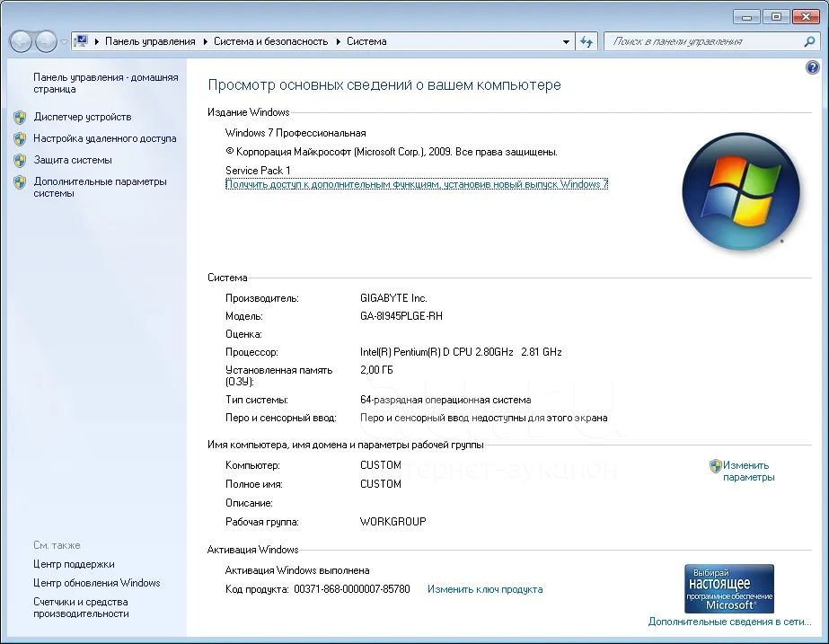
Task: Click the CUSTOM value beside Компьютер
Action: (x=381, y=465)
